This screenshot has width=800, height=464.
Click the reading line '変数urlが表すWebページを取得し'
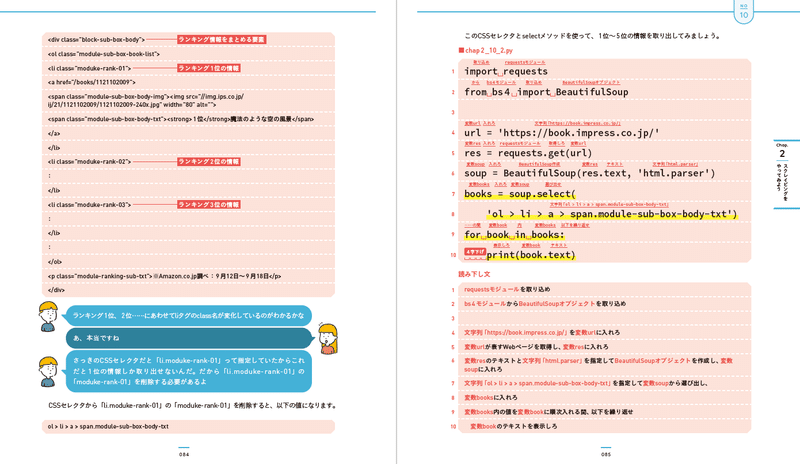[x=536, y=347]
